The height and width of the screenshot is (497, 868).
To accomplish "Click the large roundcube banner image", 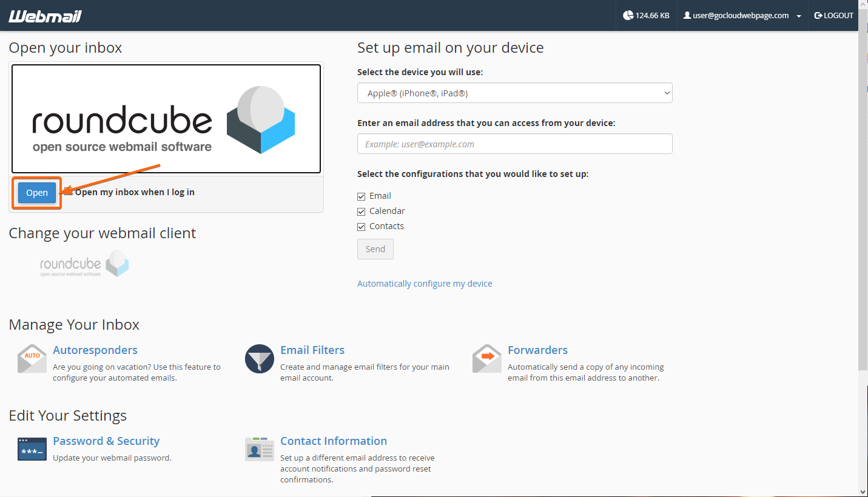I will click(x=166, y=119).
